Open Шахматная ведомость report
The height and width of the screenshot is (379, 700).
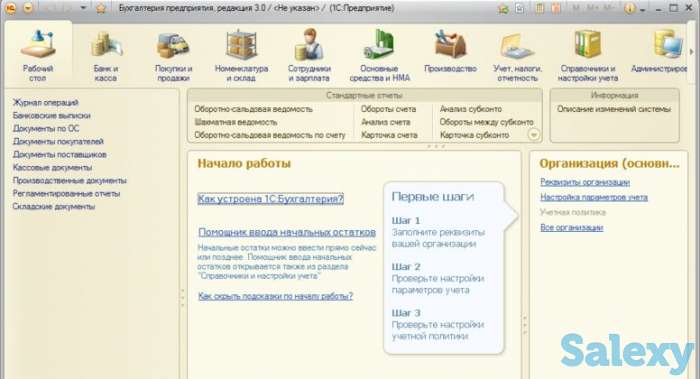tap(236, 122)
